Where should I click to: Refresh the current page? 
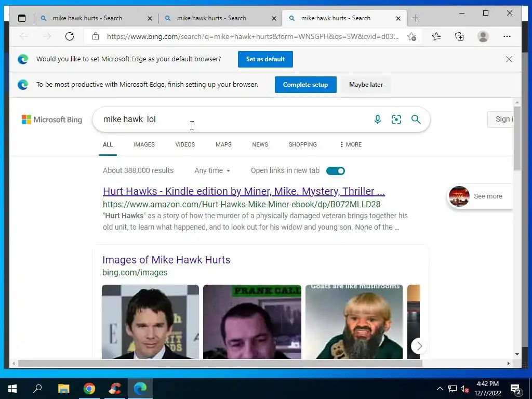(x=70, y=36)
